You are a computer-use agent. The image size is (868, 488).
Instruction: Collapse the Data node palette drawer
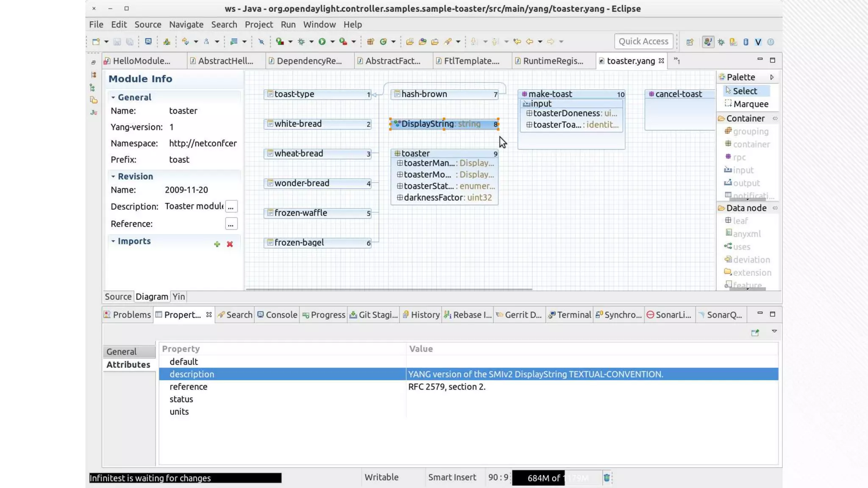[746, 208]
